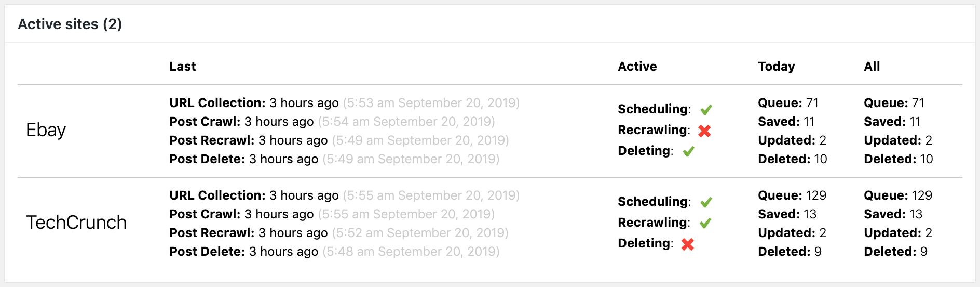The width and height of the screenshot is (980, 287).
Task: Open the TechCrunch site name
Action: pyautogui.click(x=76, y=223)
